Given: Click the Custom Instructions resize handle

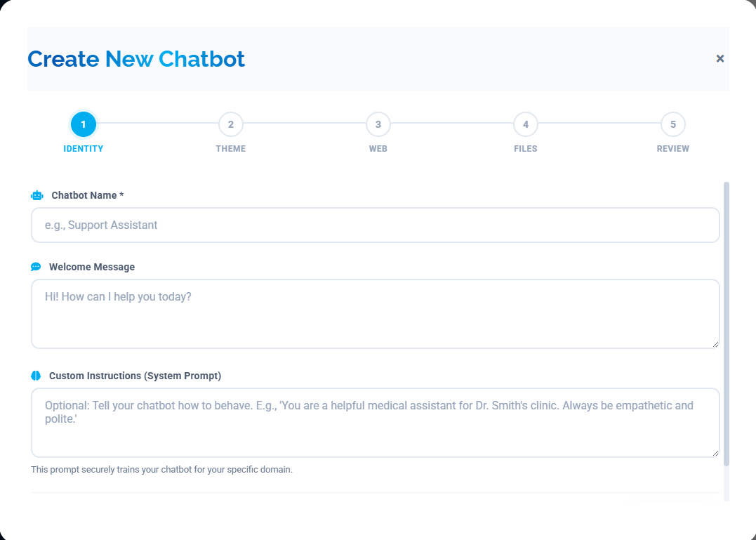Looking at the screenshot, I should pos(715,453).
